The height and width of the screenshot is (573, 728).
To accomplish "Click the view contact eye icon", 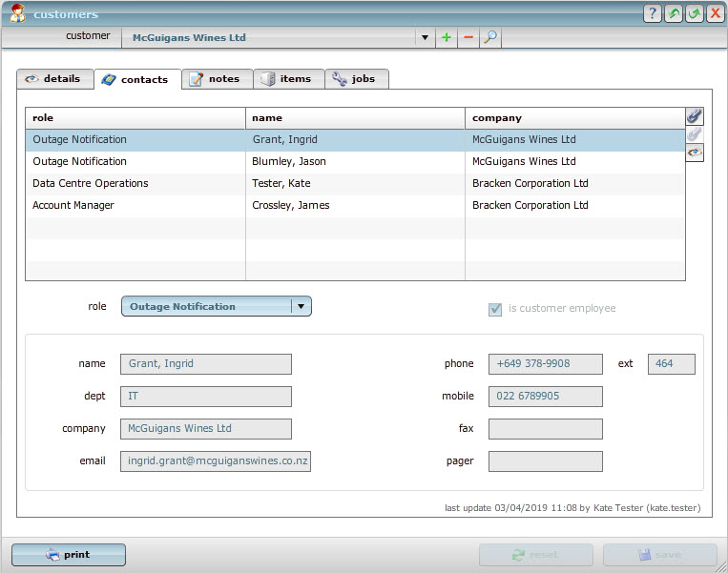I will [695, 153].
